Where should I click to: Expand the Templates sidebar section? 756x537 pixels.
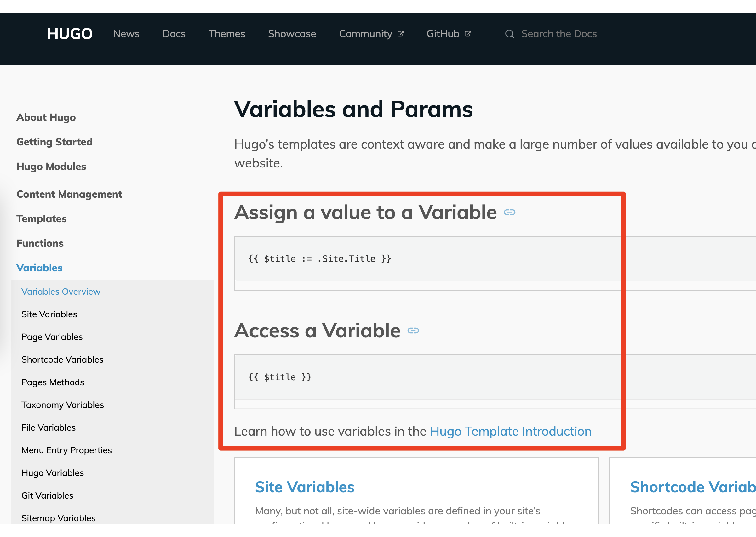pyautogui.click(x=41, y=218)
